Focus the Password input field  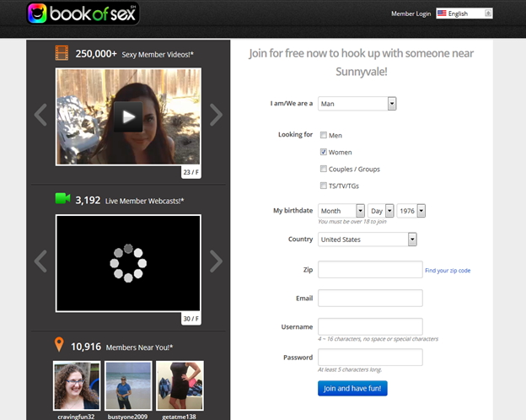pyautogui.click(x=370, y=357)
